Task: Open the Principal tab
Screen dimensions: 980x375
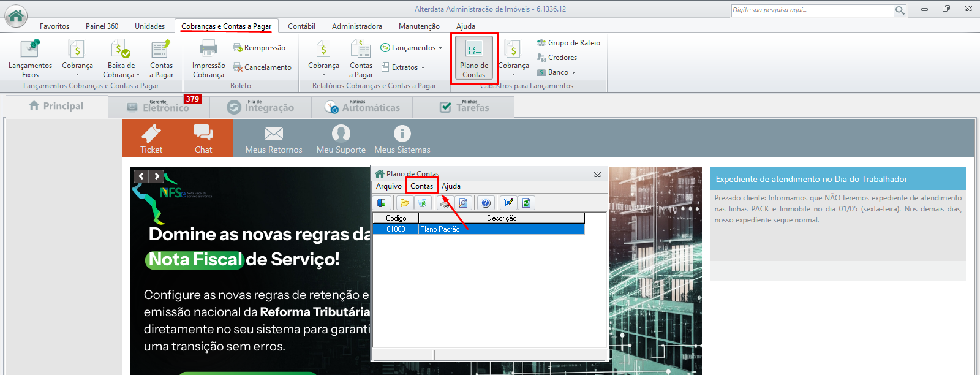Action: [56, 106]
